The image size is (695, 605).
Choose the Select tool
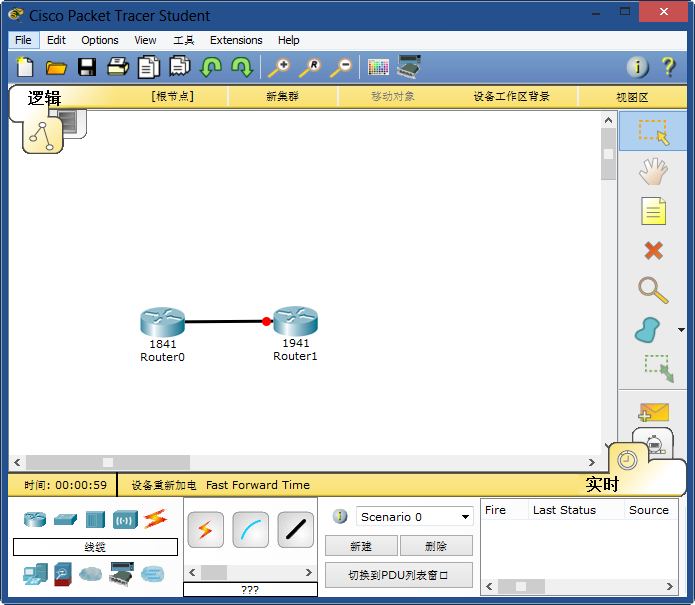pyautogui.click(x=653, y=132)
